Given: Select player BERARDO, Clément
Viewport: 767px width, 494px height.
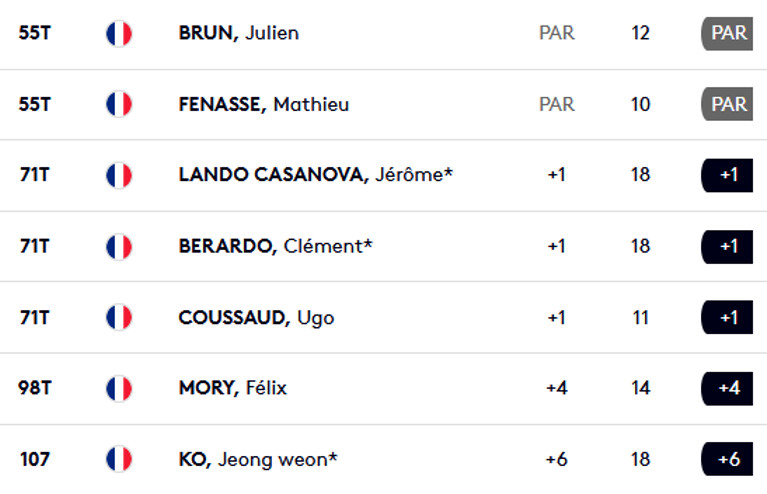Looking at the screenshot, I should (x=275, y=246).
